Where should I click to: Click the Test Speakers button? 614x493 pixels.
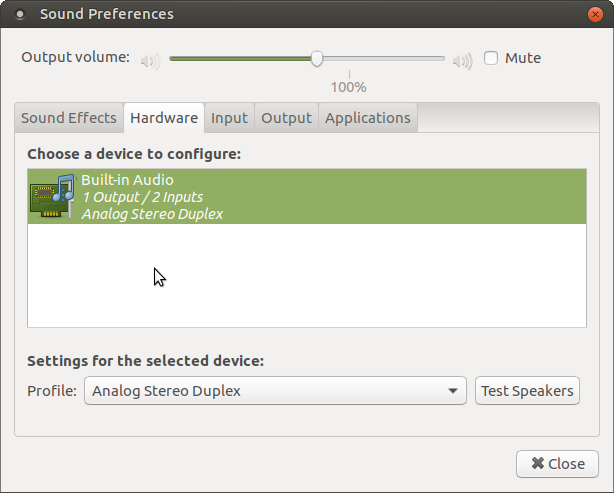527,390
